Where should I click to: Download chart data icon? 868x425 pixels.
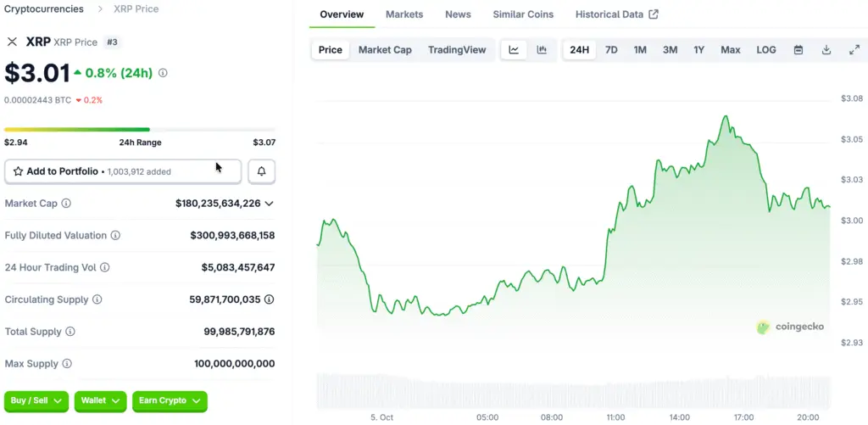click(x=826, y=50)
